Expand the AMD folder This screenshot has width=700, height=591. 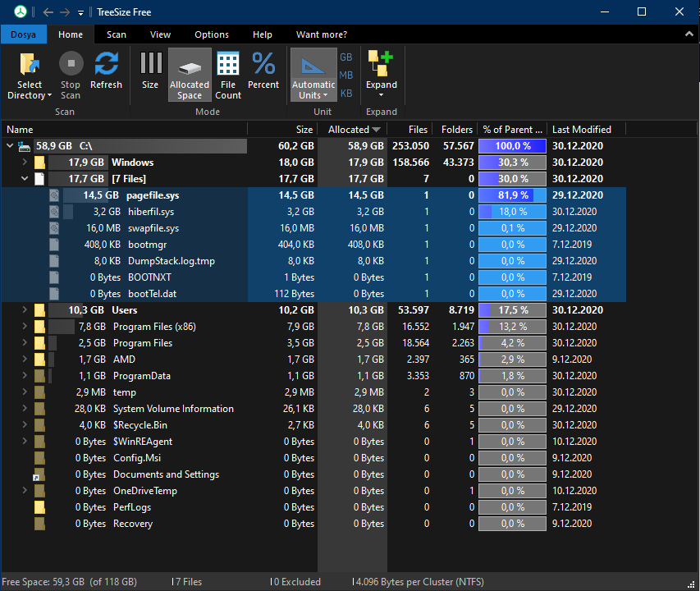[25, 359]
